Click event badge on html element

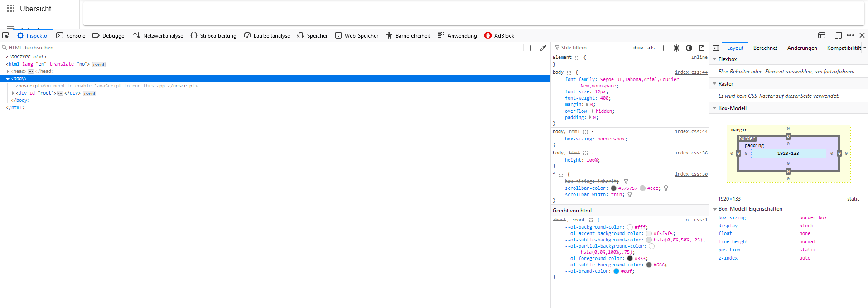pos(99,64)
